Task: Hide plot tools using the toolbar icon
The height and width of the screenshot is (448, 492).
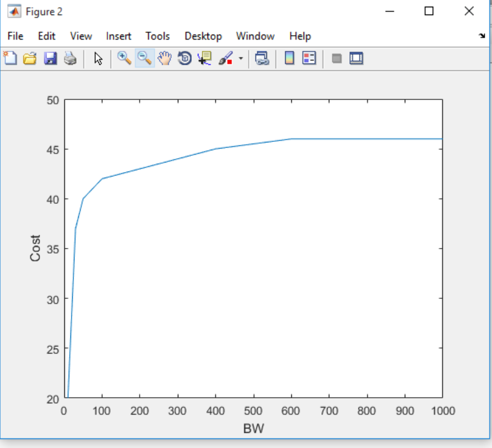Action: click(337, 58)
